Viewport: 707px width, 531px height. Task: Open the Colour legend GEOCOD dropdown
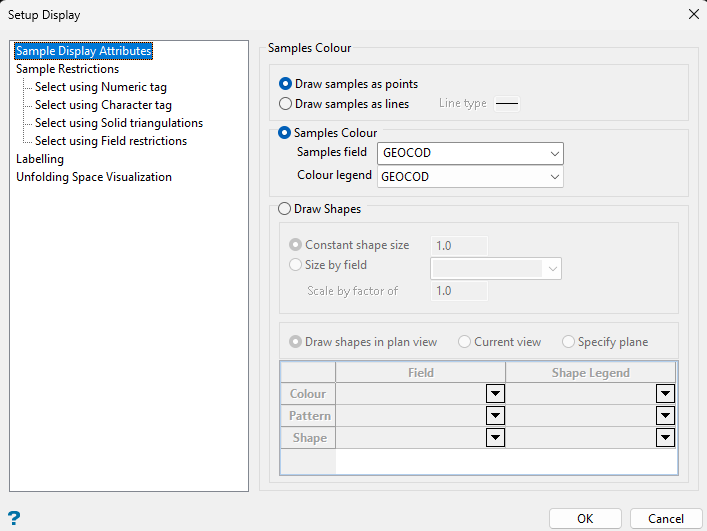[470, 177]
